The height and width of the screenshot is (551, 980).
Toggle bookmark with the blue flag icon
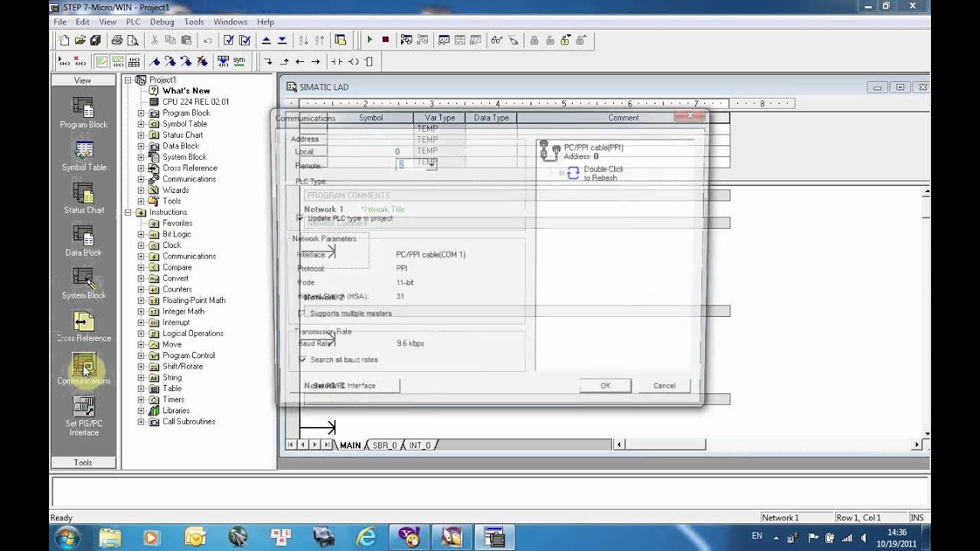pyautogui.click(x=155, y=61)
